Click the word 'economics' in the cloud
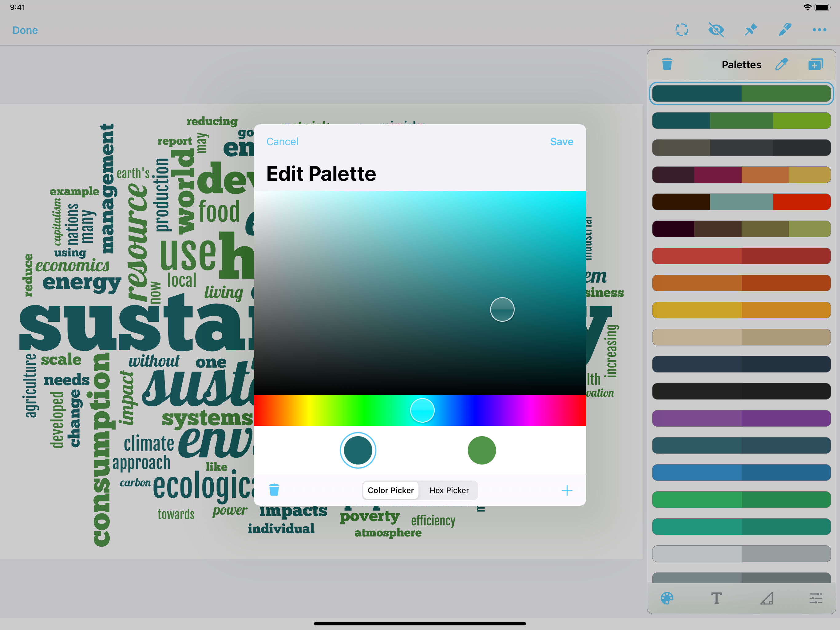840x630 pixels. click(x=72, y=265)
